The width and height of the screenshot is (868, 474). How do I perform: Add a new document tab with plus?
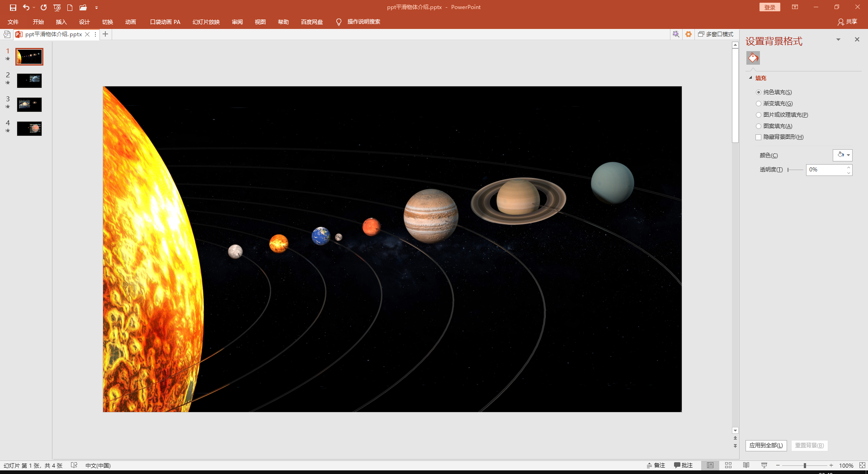tap(105, 34)
